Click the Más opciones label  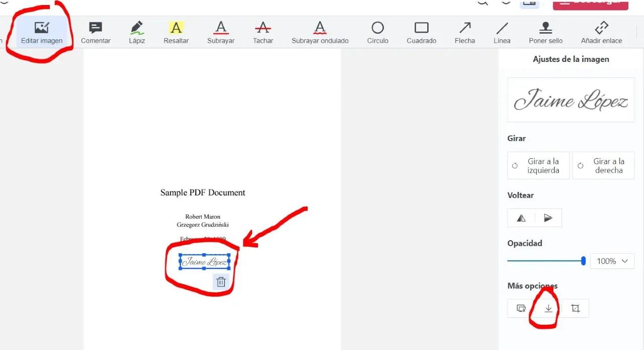pos(532,286)
